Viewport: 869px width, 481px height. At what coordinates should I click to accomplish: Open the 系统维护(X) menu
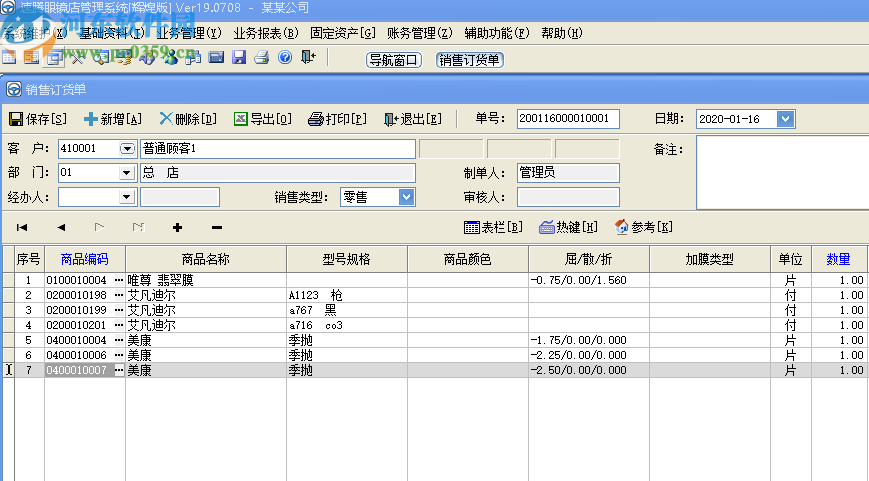[34, 33]
